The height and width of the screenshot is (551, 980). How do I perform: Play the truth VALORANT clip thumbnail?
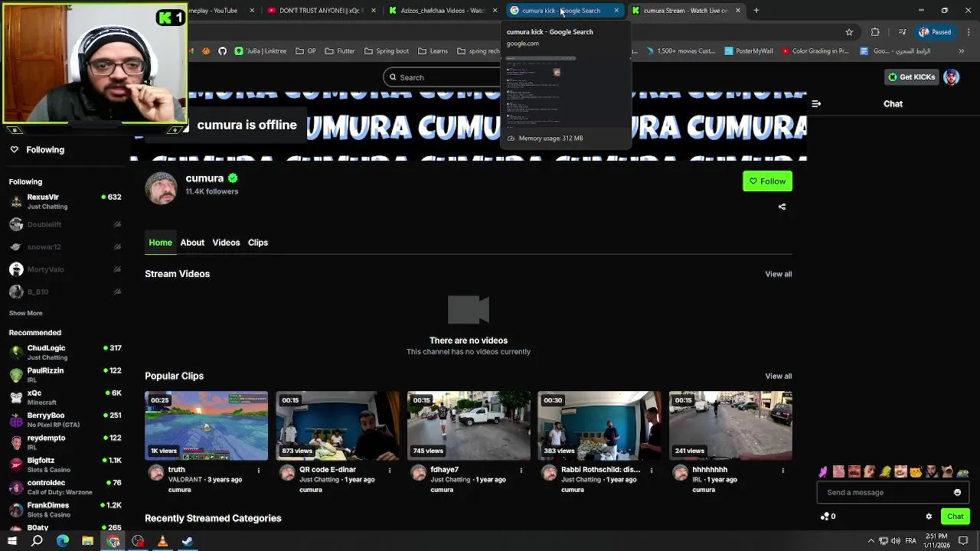coord(206,425)
